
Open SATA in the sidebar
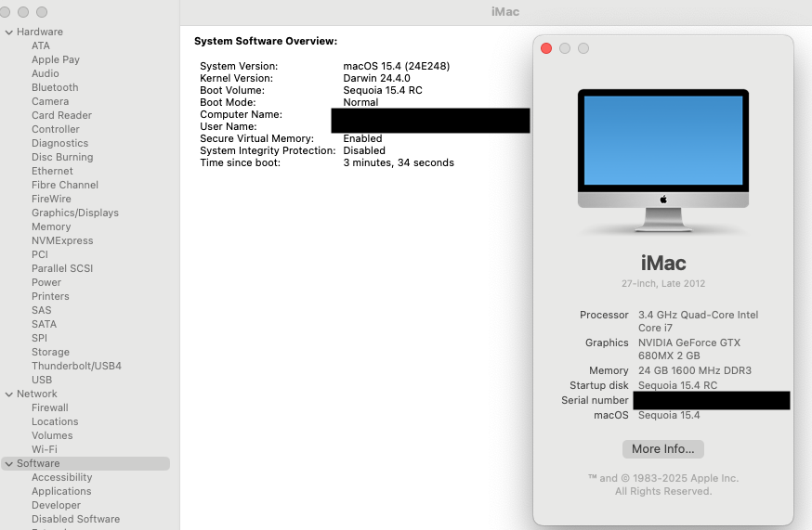click(44, 325)
